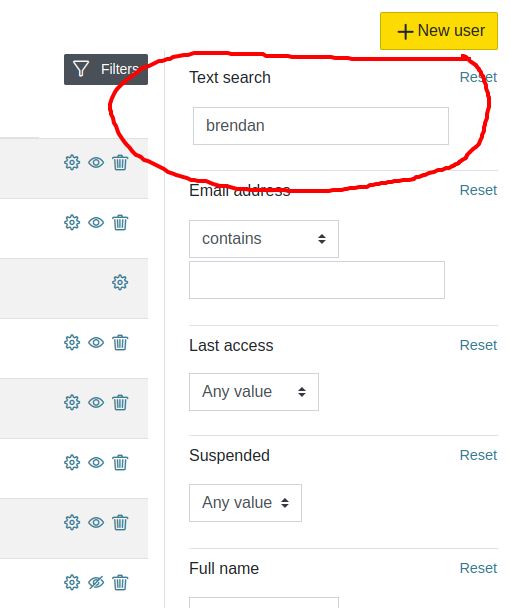Screen dimensions: 510x608
Task: Open the Last access 'Any value' dropdown
Action: [254, 392]
